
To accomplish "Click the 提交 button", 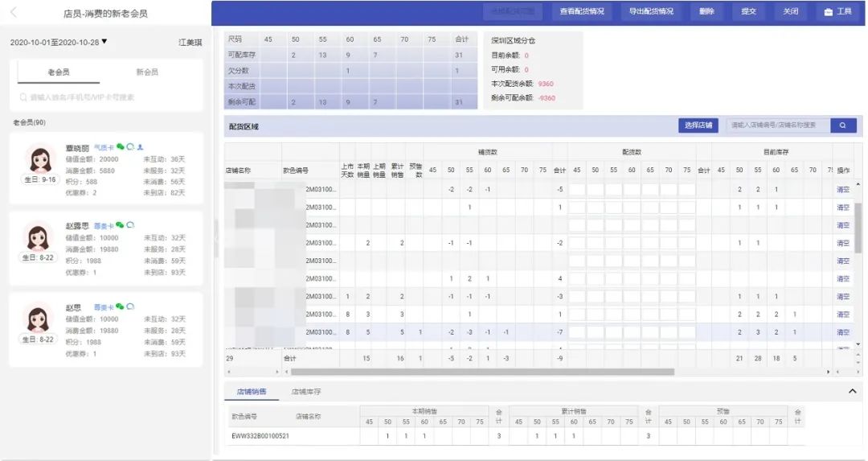I will 748,11.
